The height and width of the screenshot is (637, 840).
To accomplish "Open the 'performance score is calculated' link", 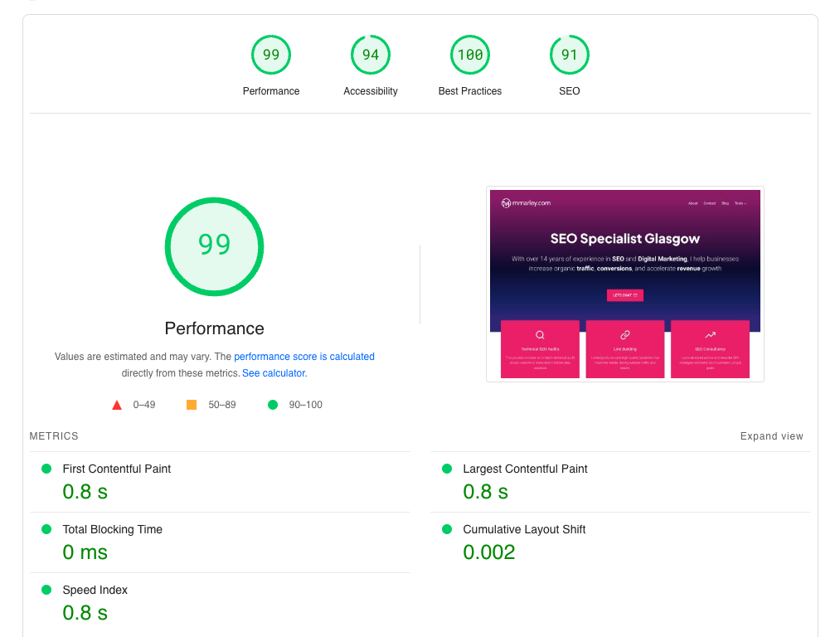I will (x=303, y=357).
